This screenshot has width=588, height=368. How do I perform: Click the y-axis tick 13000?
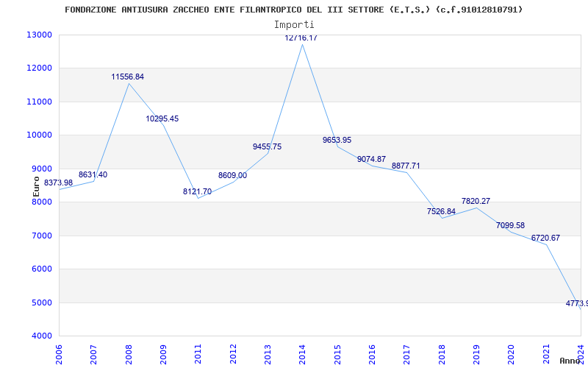[x=39, y=35]
